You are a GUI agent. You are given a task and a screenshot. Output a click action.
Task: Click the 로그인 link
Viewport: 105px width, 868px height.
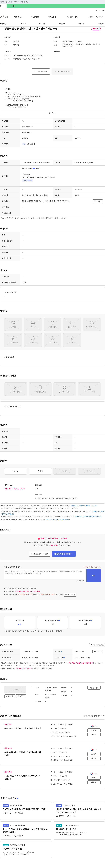98,10
